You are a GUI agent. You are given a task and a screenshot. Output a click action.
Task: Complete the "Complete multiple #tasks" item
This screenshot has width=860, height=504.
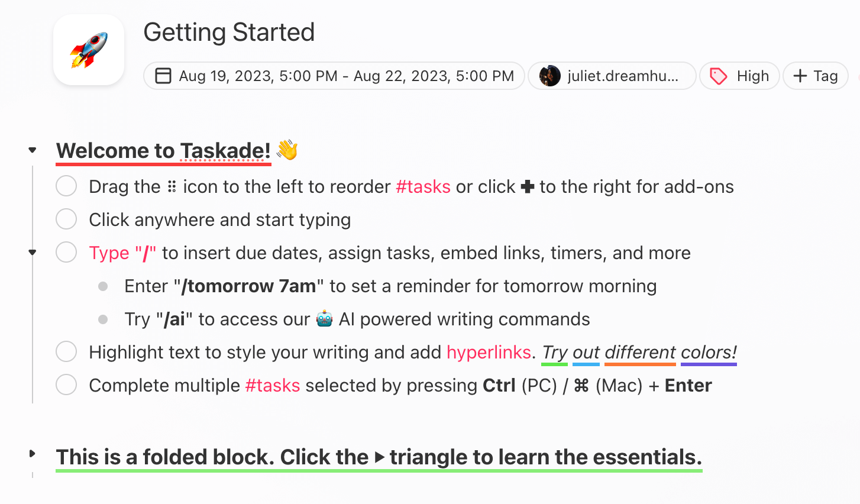coord(66,385)
